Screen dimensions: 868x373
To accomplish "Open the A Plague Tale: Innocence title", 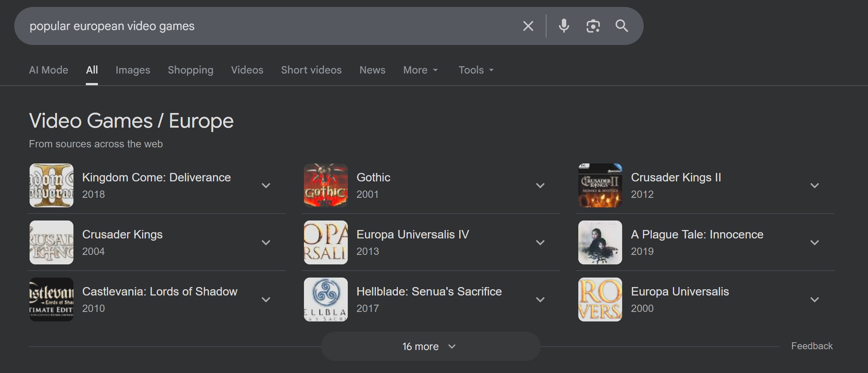I will coord(697,234).
